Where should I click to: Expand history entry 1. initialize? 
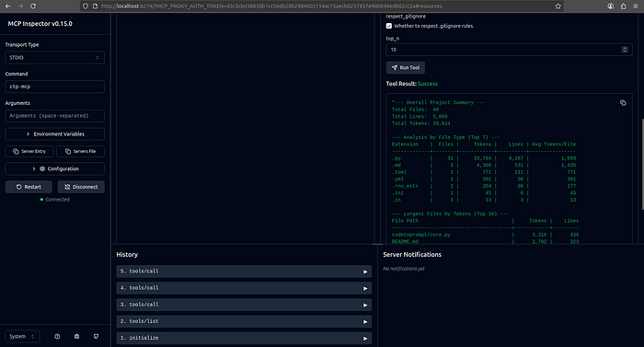pos(244,338)
